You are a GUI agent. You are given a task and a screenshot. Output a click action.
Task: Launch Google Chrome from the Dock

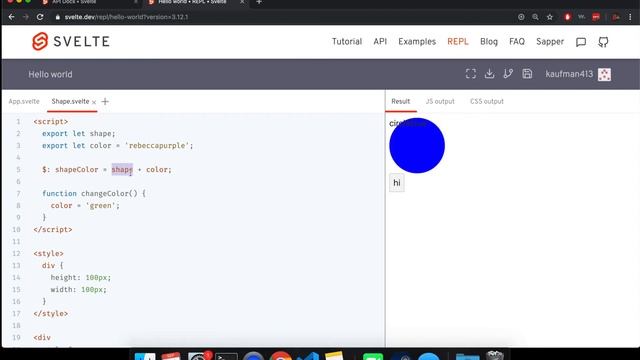pyautogui.click(x=281, y=356)
